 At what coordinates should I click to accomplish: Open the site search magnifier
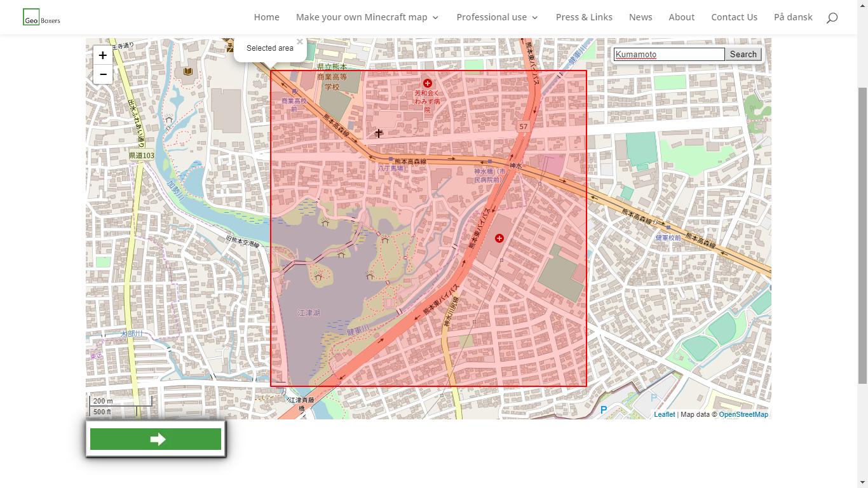tap(832, 17)
